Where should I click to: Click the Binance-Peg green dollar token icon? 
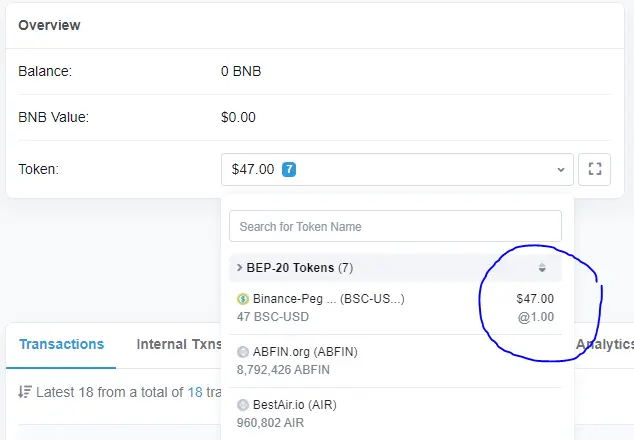pos(243,299)
